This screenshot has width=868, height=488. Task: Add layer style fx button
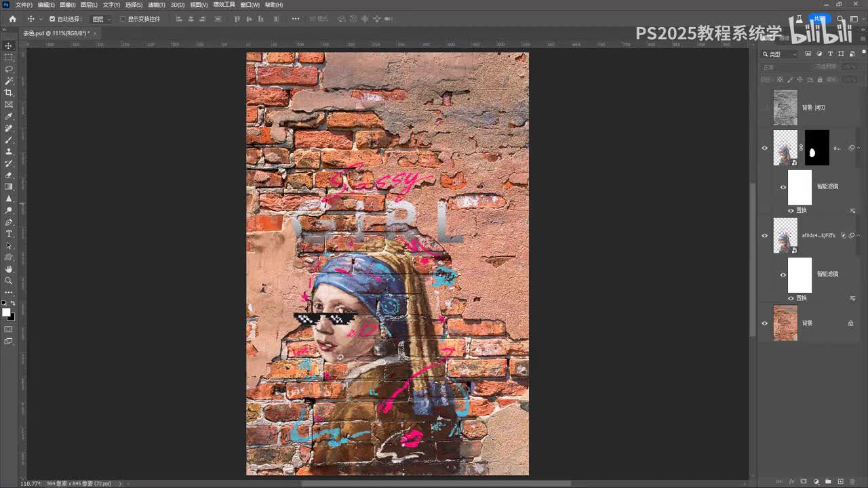791,482
